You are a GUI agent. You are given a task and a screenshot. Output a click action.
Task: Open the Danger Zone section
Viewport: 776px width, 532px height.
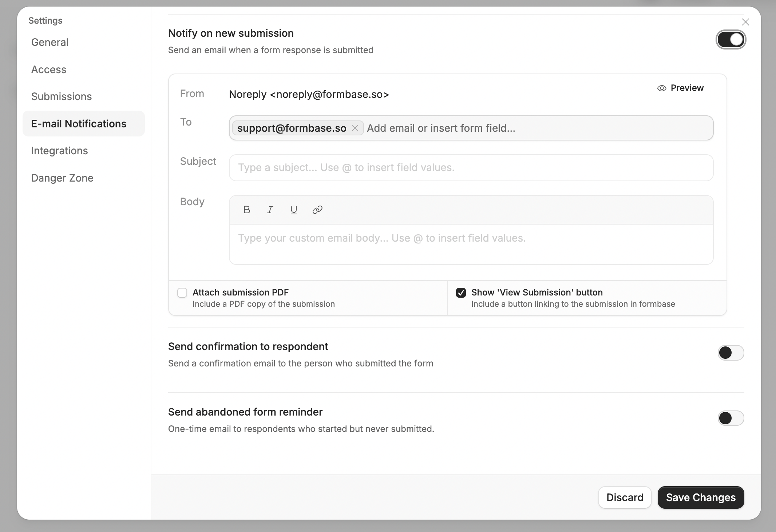point(84,178)
